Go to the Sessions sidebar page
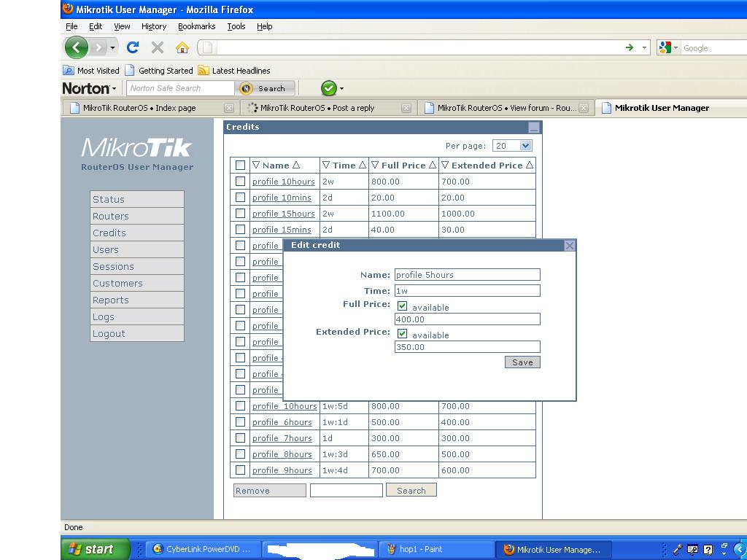The image size is (747, 560). (137, 267)
